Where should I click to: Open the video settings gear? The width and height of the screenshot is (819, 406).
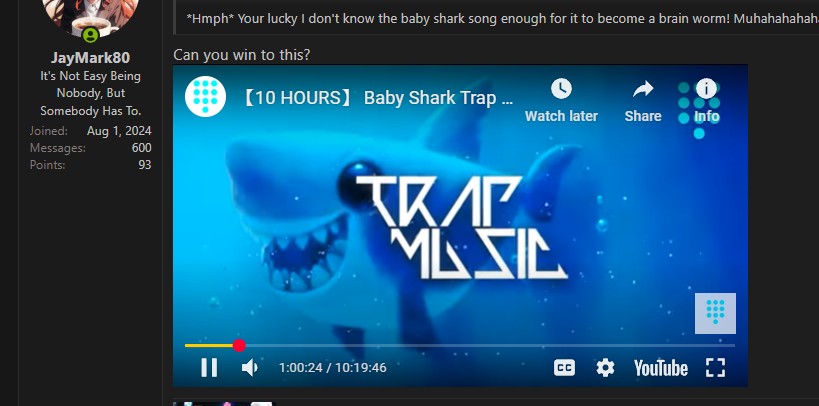pos(605,368)
